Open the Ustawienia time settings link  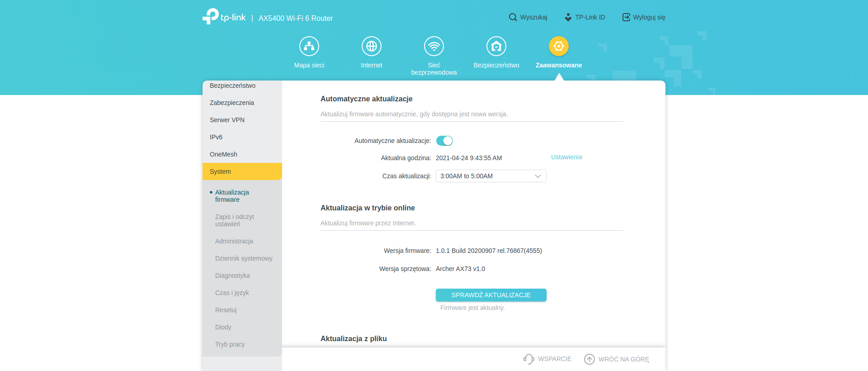click(566, 157)
